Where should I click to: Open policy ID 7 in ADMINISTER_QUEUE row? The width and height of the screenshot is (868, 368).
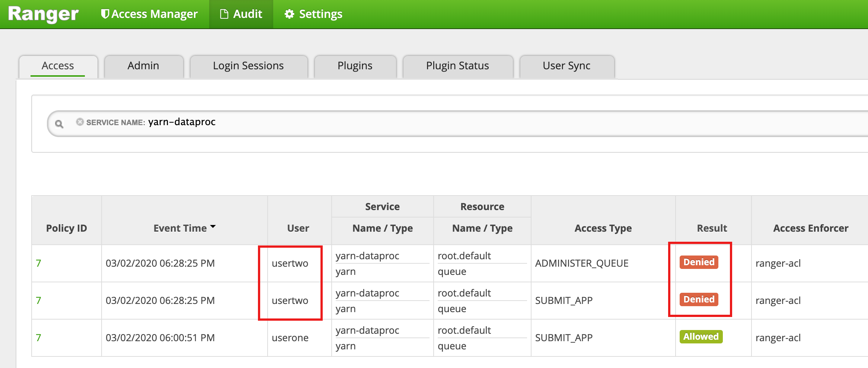click(x=38, y=263)
